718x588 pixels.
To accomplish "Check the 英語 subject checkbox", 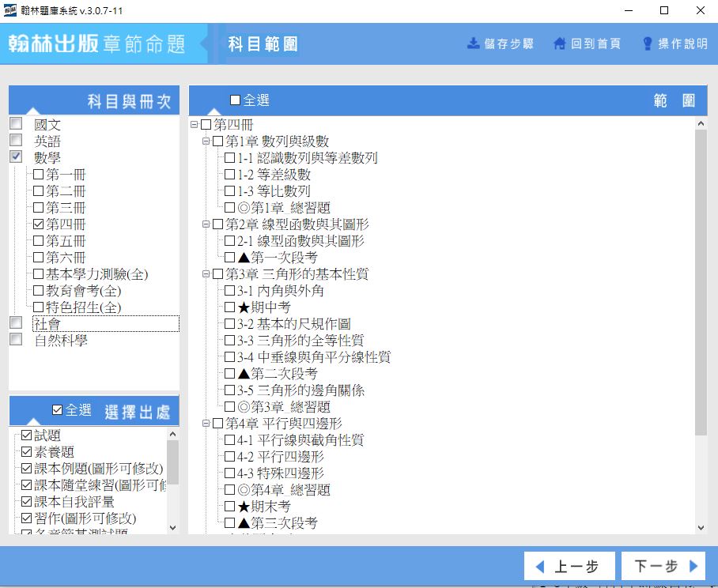I will (x=16, y=140).
